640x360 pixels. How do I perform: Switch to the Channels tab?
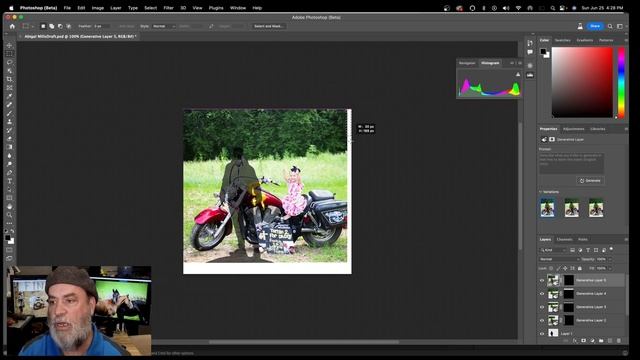(564, 239)
